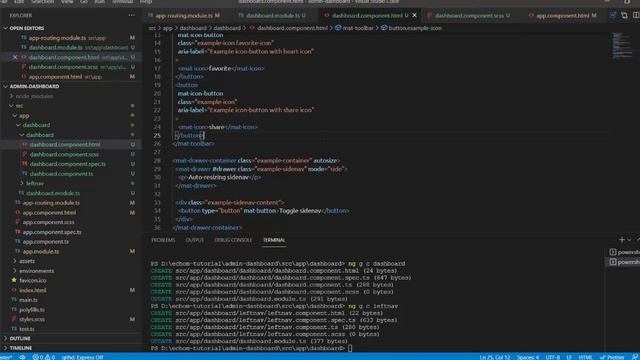
Task: Open the Problems panel tab
Action: 163,240
